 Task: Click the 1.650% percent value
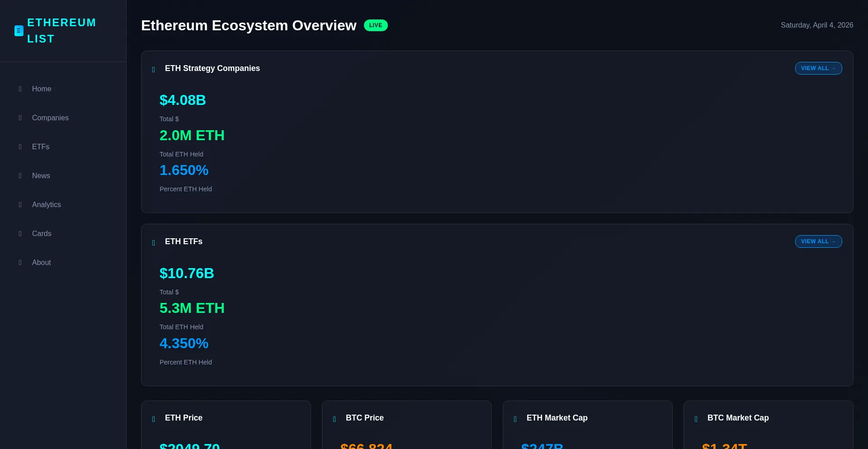point(184,170)
